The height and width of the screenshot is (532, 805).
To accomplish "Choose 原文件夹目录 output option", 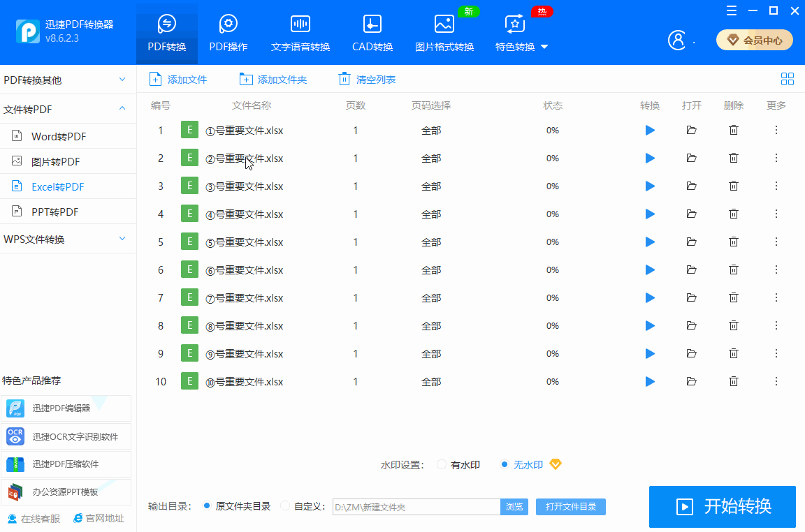I will tap(207, 506).
